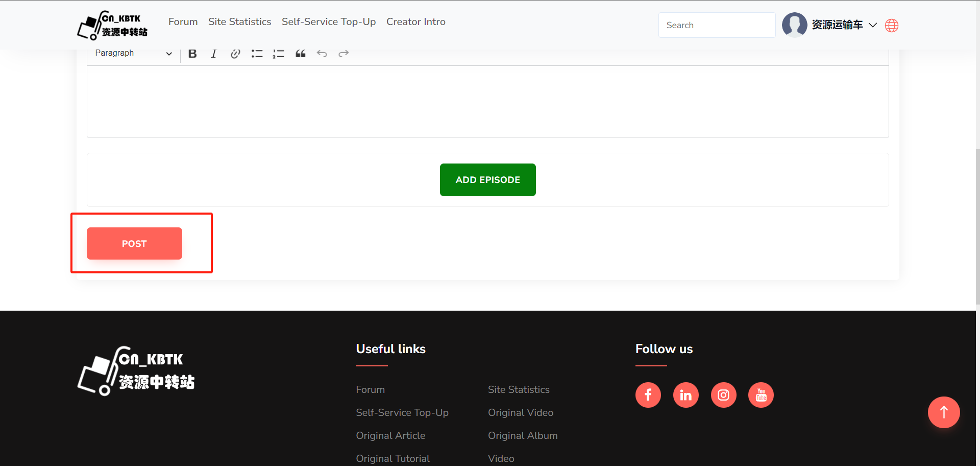Click the scroll-to-top arrow button
Image resolution: width=980 pixels, height=466 pixels.
click(943, 412)
